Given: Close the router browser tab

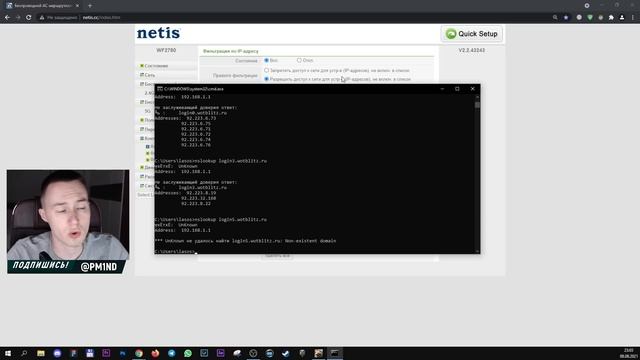Looking at the screenshot, I should click(77, 6).
